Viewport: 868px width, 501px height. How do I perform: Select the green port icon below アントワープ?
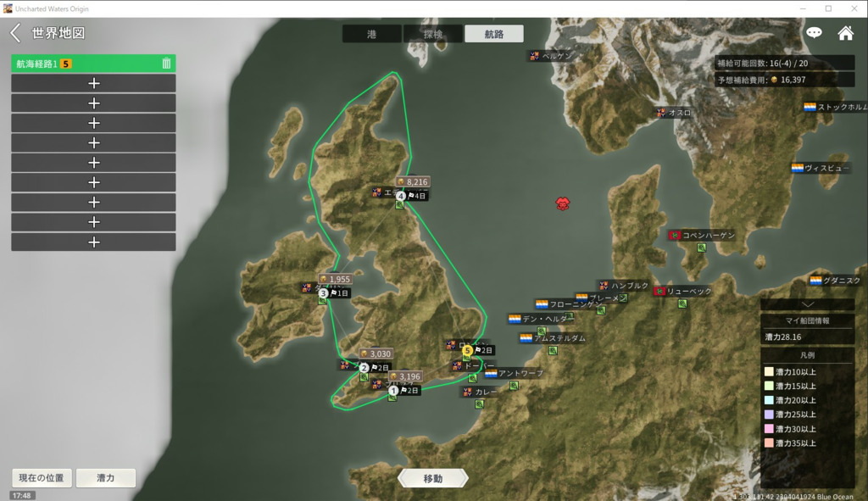(x=514, y=386)
